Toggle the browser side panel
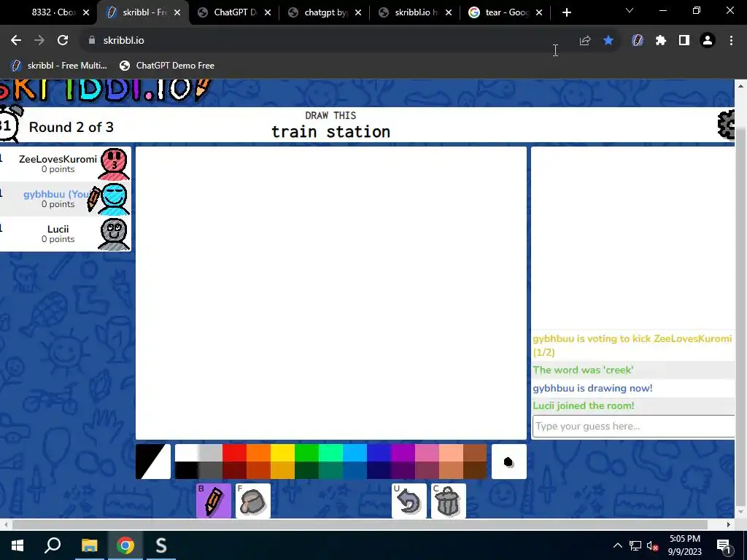Viewport: 747px width, 560px height. pos(684,41)
